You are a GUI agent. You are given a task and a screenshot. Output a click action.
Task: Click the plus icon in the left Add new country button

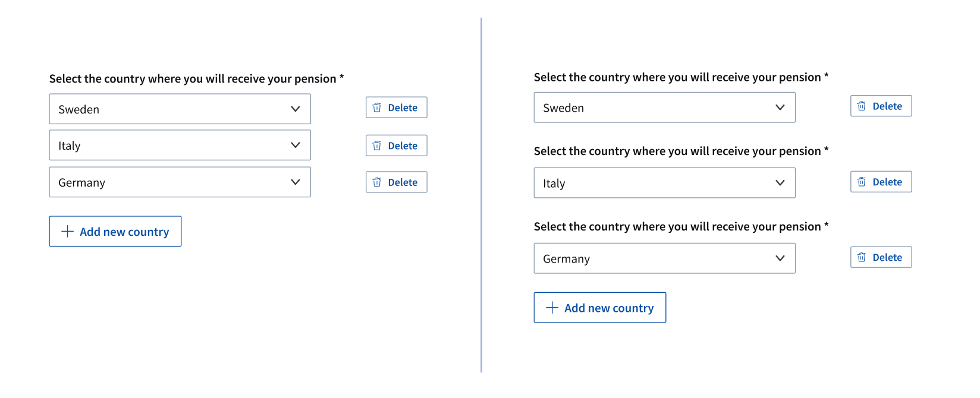[x=68, y=232]
